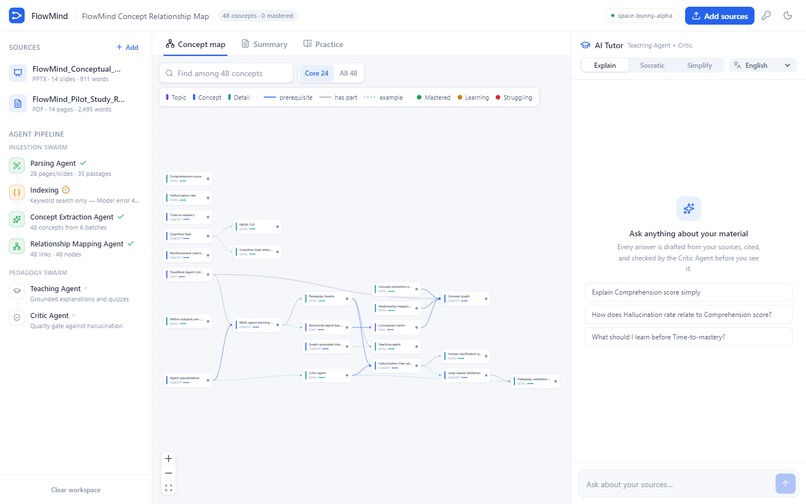Click the Find among 48 concepts search field
Viewport: 806px width, 504px height.
point(226,73)
